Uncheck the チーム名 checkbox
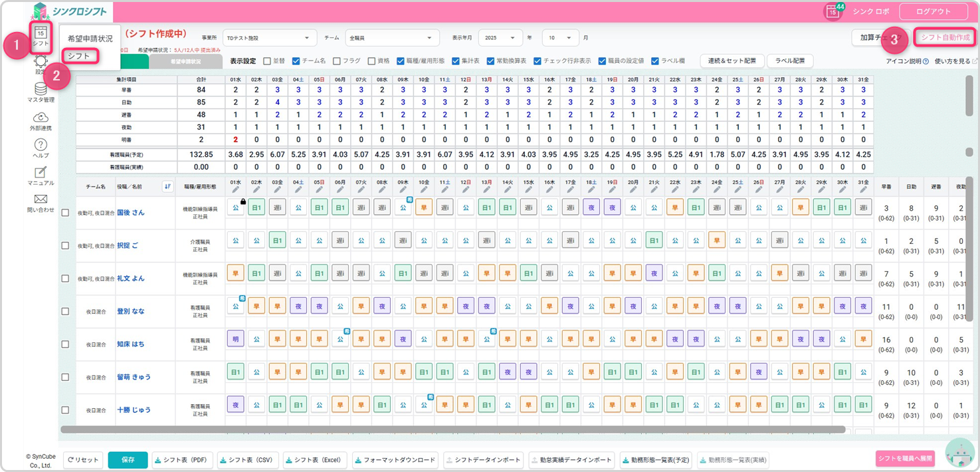Viewport: 980px width, 472px height. [296, 60]
